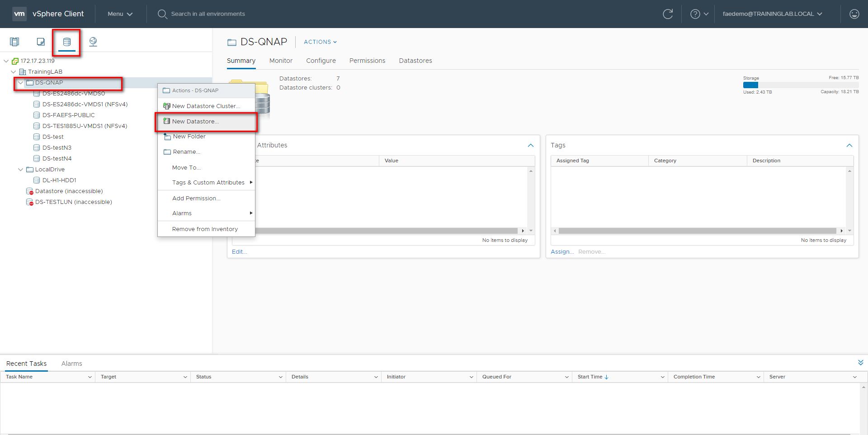
Task: Open the Task Name column filter dropdown
Action: pos(90,377)
